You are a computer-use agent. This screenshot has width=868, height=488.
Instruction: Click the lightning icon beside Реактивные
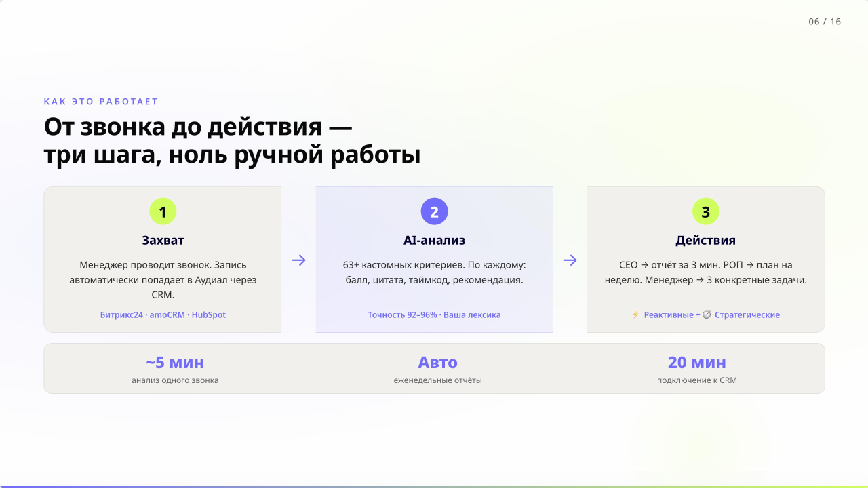(x=635, y=314)
